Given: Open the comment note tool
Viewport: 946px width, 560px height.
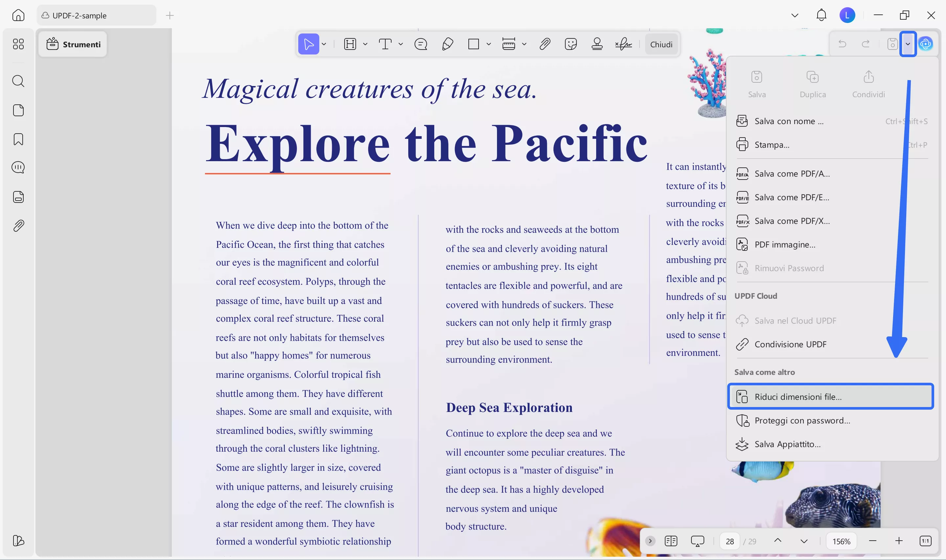Looking at the screenshot, I should pos(420,44).
